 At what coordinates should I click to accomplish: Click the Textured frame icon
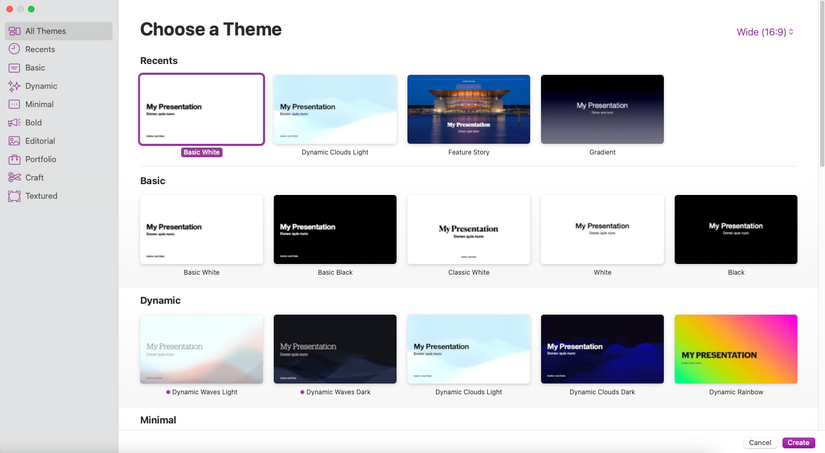click(14, 196)
